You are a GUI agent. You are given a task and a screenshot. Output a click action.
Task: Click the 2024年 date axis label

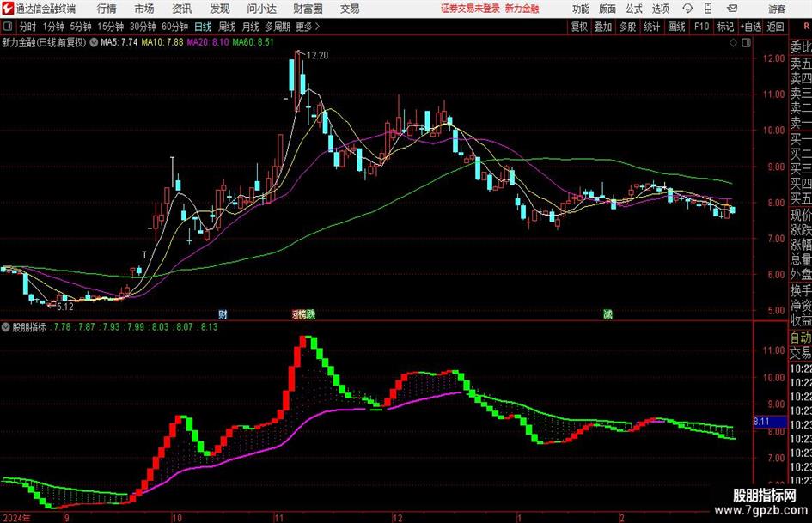(x=16, y=518)
